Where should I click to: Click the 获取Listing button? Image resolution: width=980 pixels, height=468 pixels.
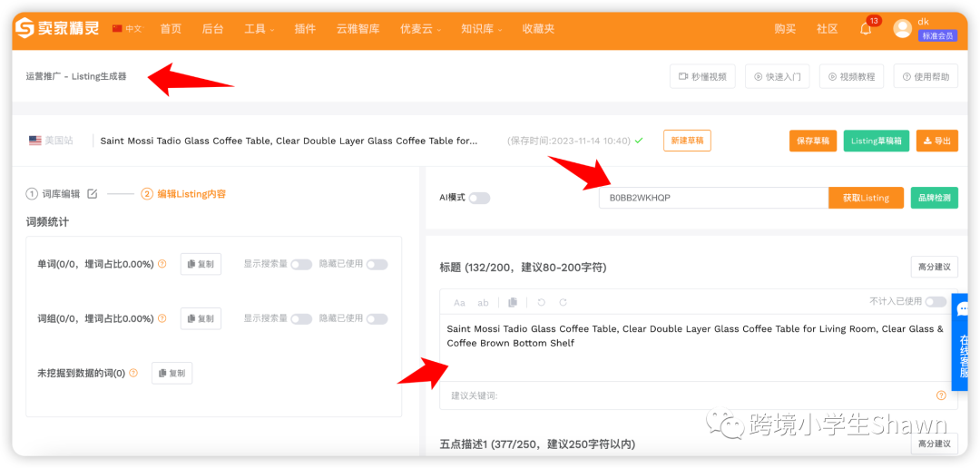tap(866, 198)
